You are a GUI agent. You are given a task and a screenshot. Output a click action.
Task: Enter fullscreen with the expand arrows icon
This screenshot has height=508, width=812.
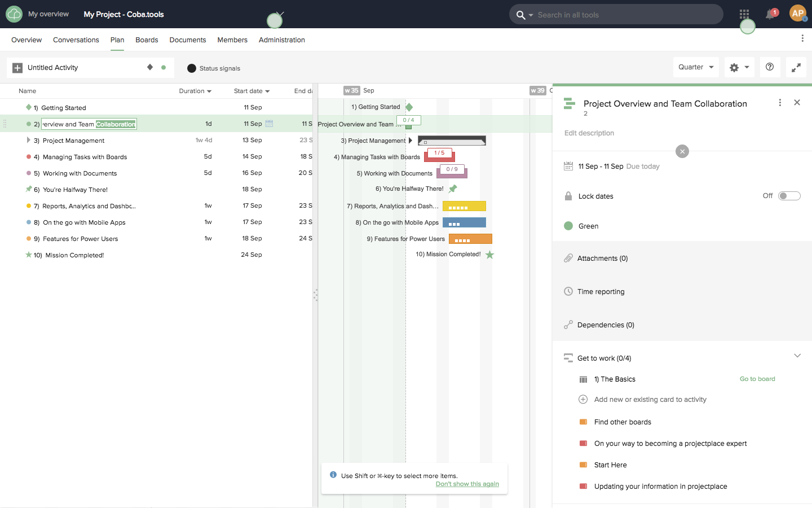coord(796,68)
